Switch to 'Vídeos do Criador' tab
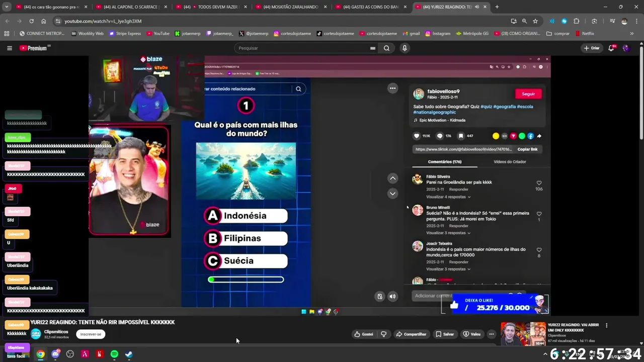The image size is (644, 362). pyautogui.click(x=510, y=162)
